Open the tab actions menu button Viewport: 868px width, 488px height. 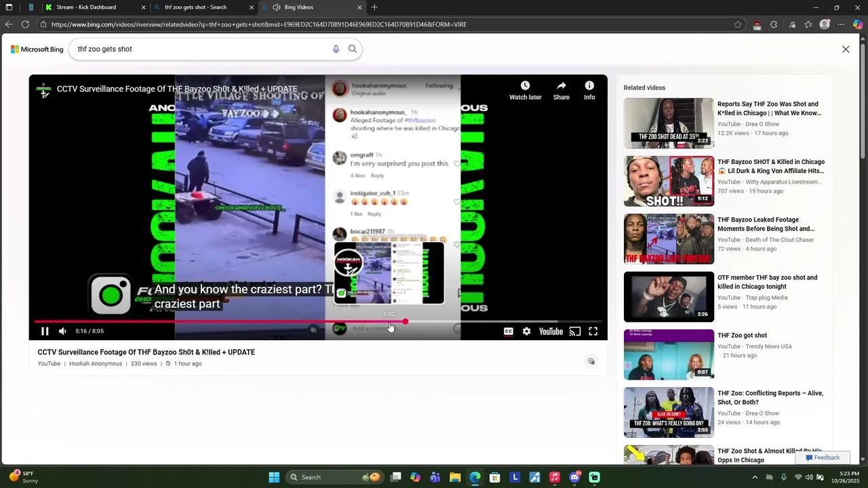click(x=9, y=7)
